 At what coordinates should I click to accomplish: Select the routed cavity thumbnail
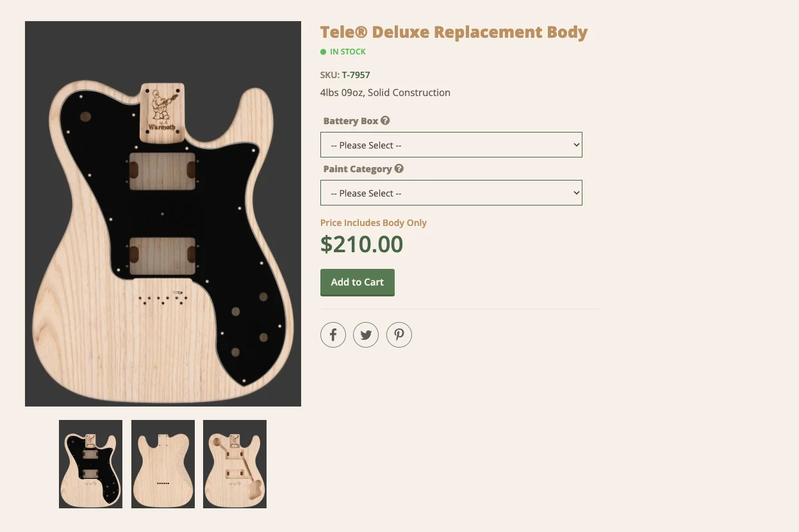tap(235, 464)
